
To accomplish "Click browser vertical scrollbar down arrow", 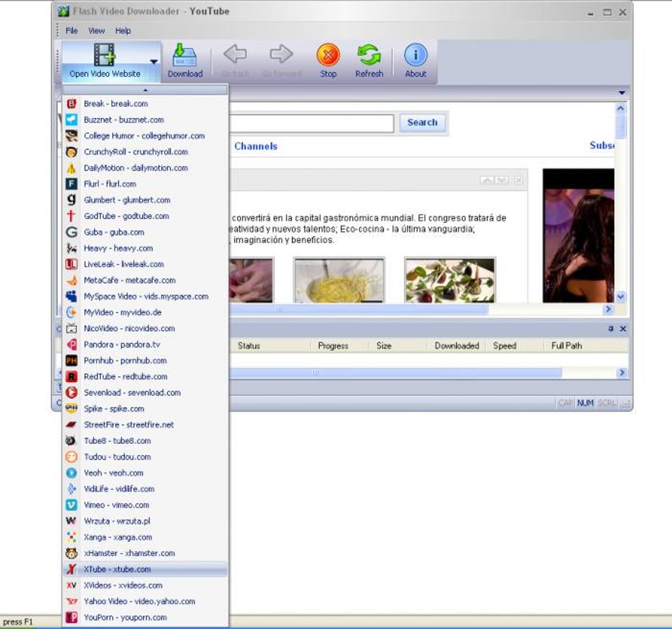I will click(621, 297).
